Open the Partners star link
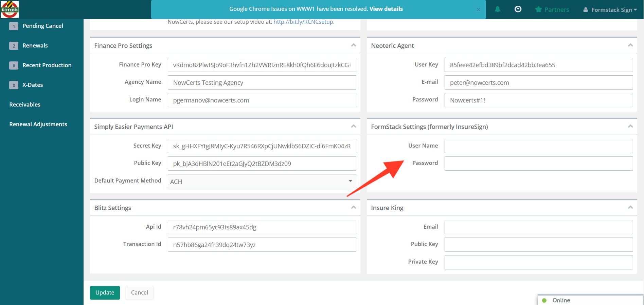 (552, 9)
